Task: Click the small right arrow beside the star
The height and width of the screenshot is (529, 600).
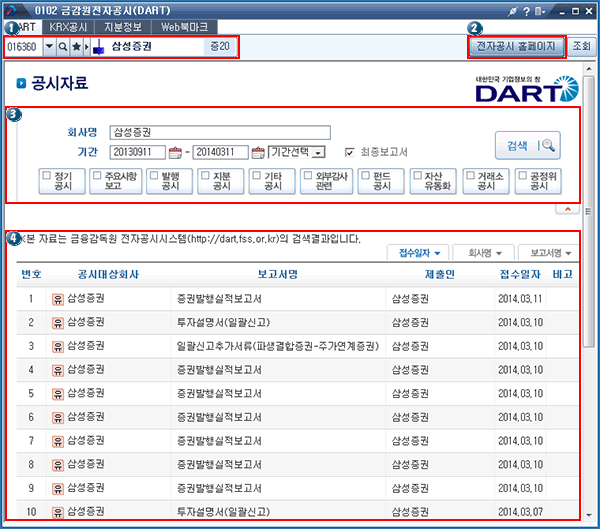Action: 86,47
